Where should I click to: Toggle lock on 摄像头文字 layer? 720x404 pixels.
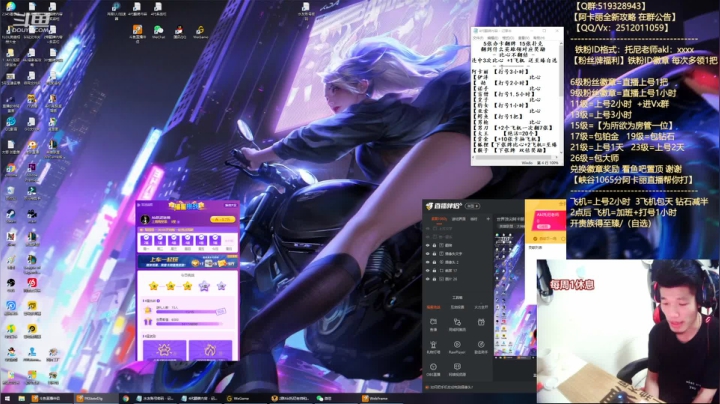[434, 253]
